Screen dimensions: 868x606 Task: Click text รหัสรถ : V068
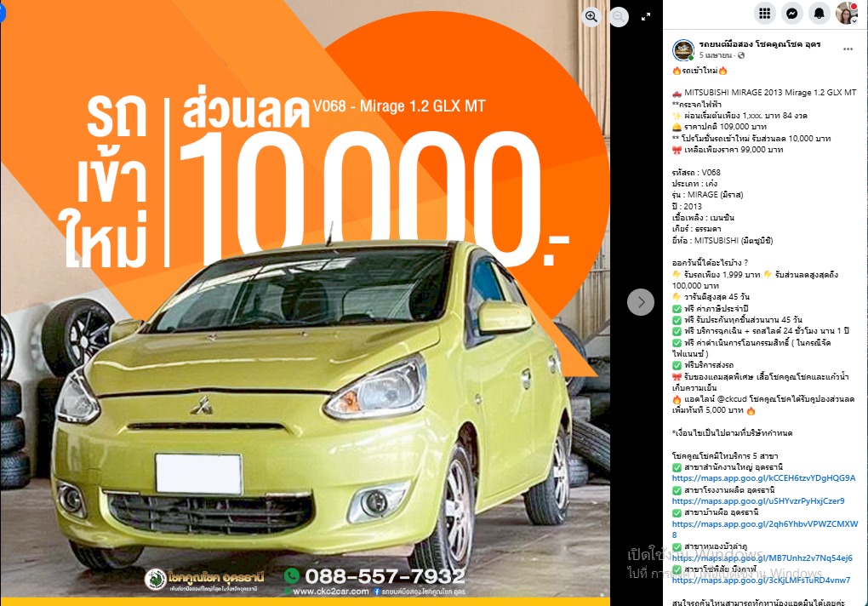tap(696, 172)
